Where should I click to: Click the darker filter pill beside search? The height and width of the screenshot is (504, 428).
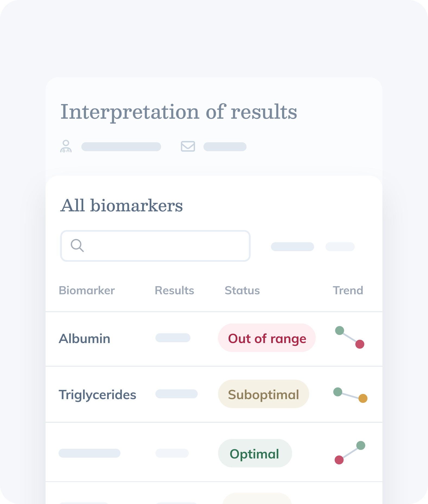(x=292, y=247)
